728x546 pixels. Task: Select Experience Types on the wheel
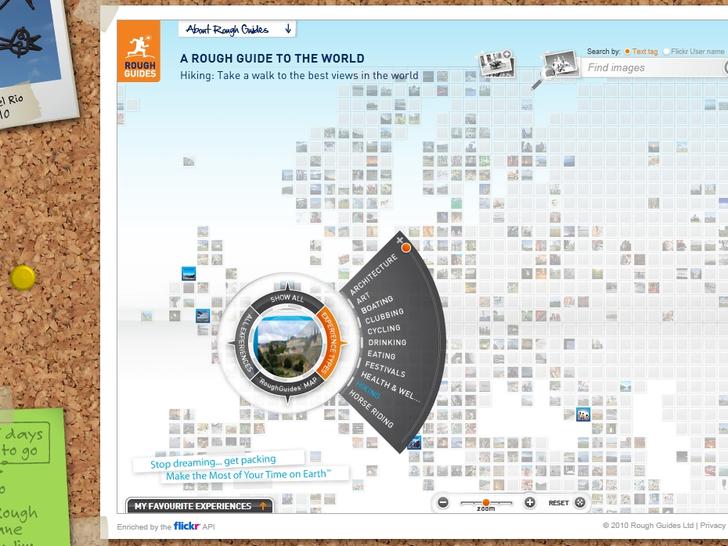tap(331, 344)
